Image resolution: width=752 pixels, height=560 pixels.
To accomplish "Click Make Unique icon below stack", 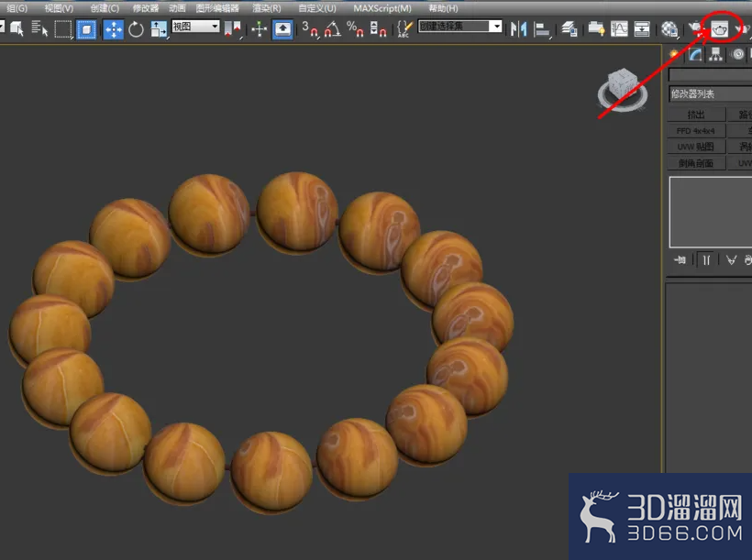I will point(731,260).
